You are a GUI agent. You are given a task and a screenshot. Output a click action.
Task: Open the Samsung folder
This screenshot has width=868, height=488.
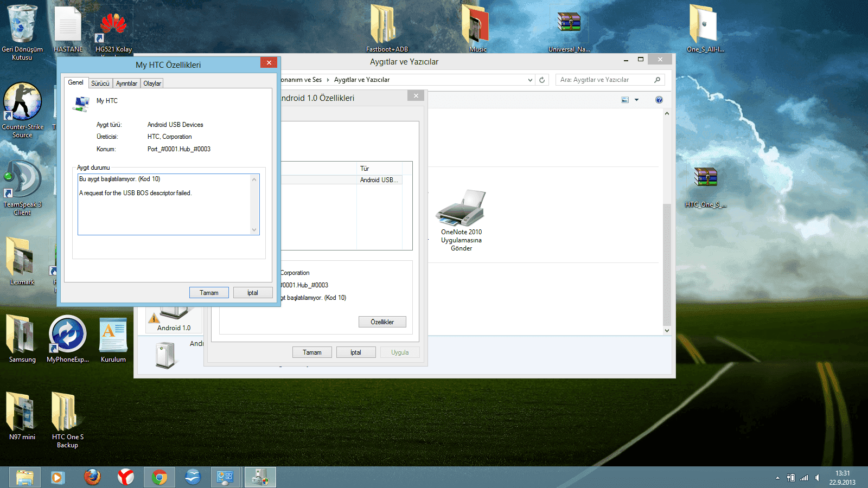[x=22, y=339]
